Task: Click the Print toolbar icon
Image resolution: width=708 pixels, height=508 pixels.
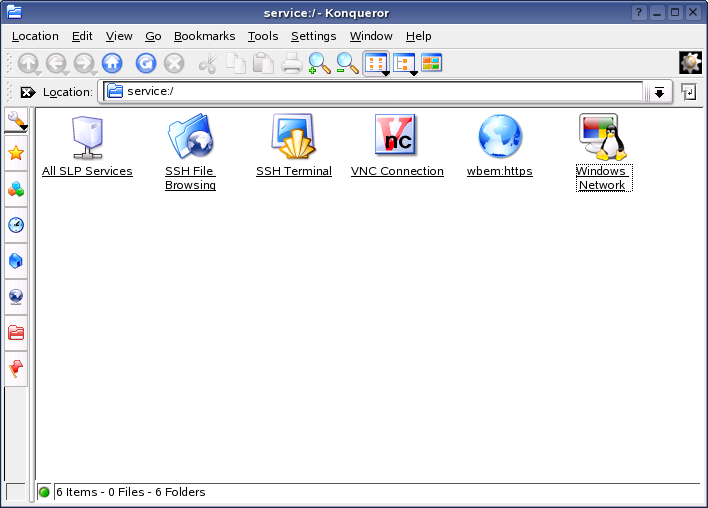Action: (x=291, y=63)
